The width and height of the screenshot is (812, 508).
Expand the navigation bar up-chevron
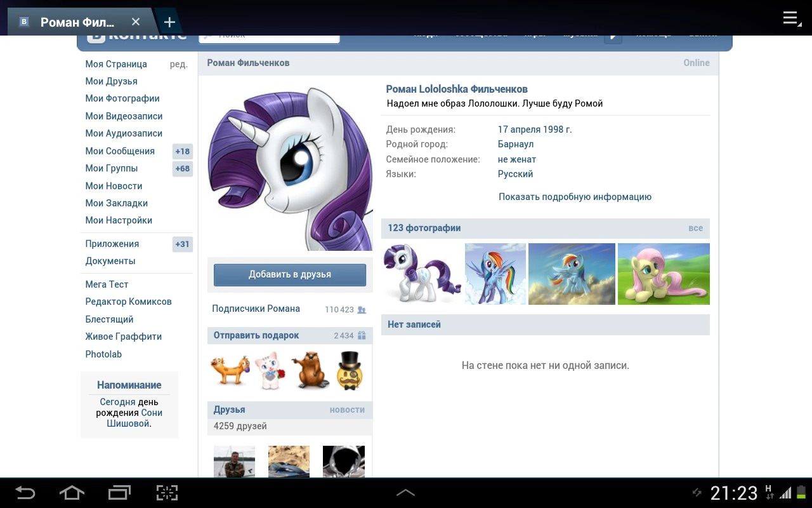pyautogui.click(x=406, y=493)
